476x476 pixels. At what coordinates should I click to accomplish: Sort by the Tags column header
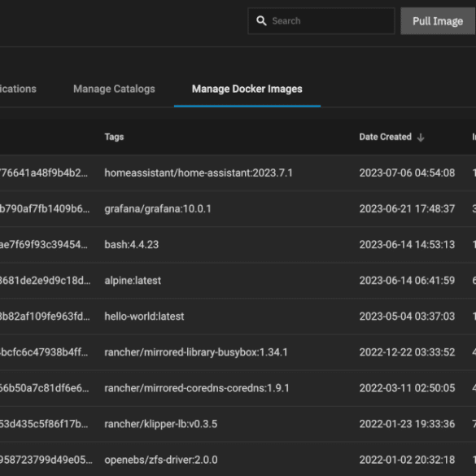(114, 137)
